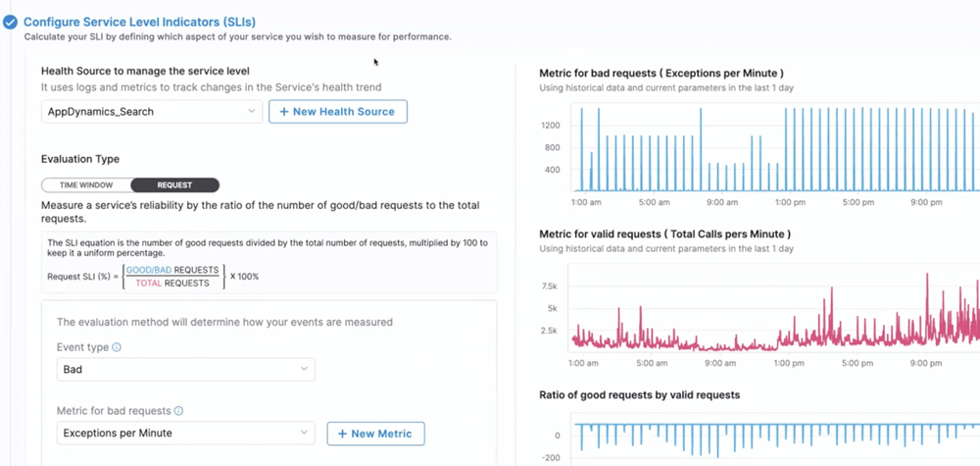Click info icon next to Metric for bad requests label
980x466 pixels.
click(x=178, y=411)
